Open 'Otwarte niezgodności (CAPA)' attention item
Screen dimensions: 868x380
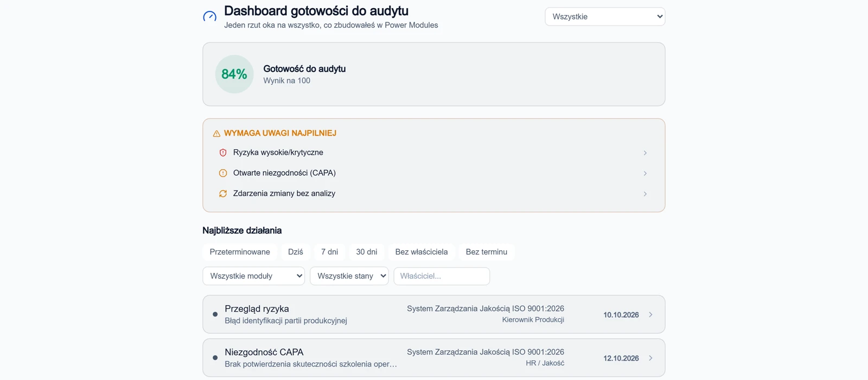(x=433, y=173)
